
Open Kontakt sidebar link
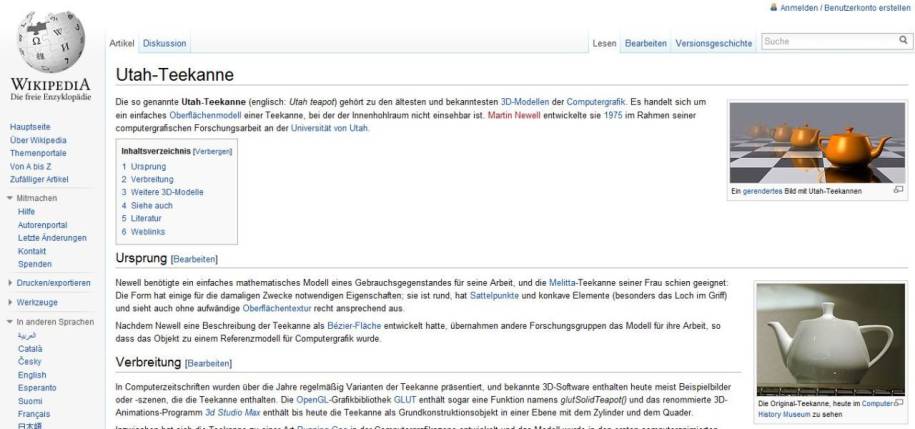(x=32, y=251)
